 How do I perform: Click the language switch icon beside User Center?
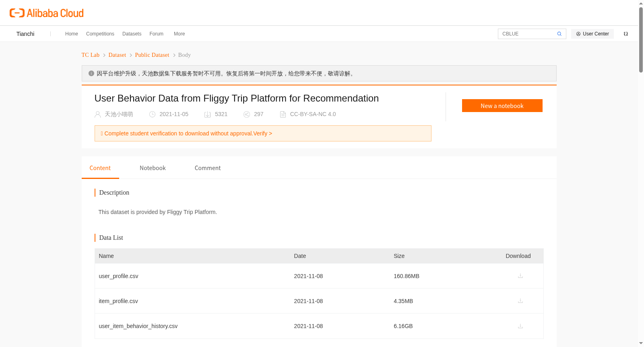tap(626, 34)
